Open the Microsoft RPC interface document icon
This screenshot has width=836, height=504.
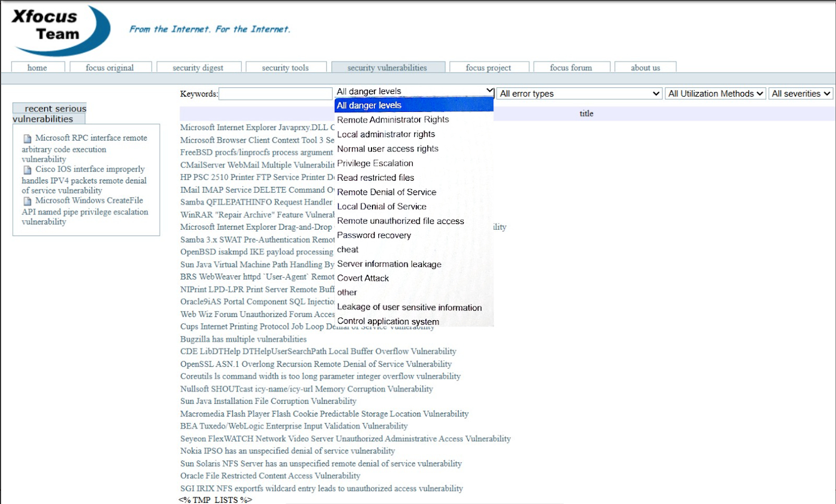pyautogui.click(x=28, y=139)
